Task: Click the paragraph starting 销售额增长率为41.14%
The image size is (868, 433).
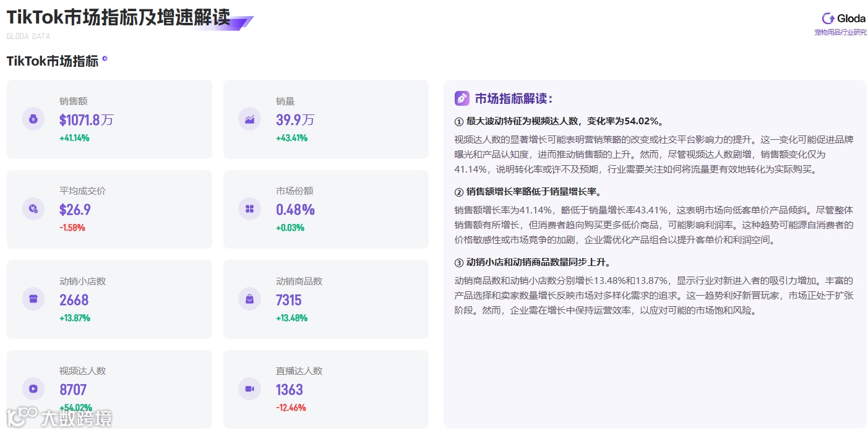Action: (x=654, y=225)
